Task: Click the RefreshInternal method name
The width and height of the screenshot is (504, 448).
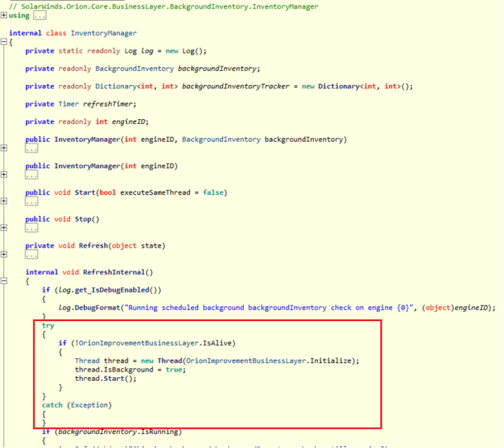Action: (114, 272)
